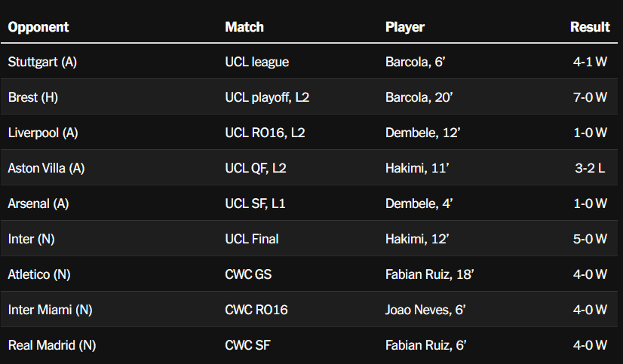Click the Result column header
The width and height of the screenshot is (623, 364).
(590, 27)
